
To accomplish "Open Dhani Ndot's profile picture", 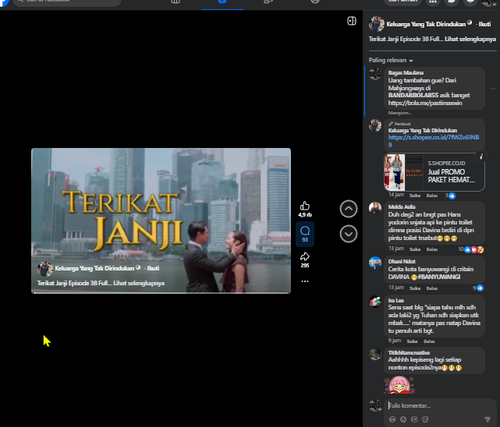I will click(x=375, y=262).
